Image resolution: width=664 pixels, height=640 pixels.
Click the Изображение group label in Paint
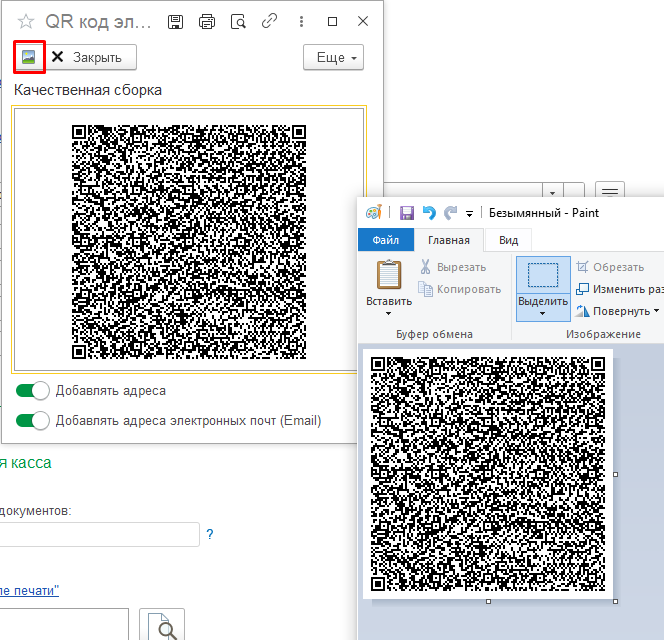click(x=603, y=334)
